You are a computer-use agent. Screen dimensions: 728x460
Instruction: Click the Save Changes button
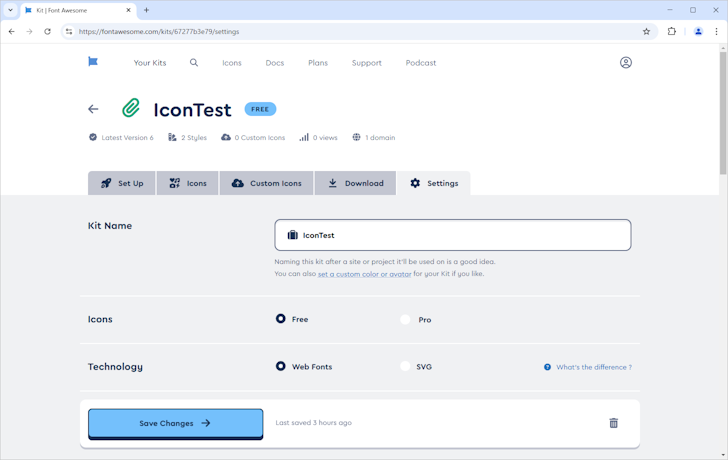pyautogui.click(x=175, y=423)
